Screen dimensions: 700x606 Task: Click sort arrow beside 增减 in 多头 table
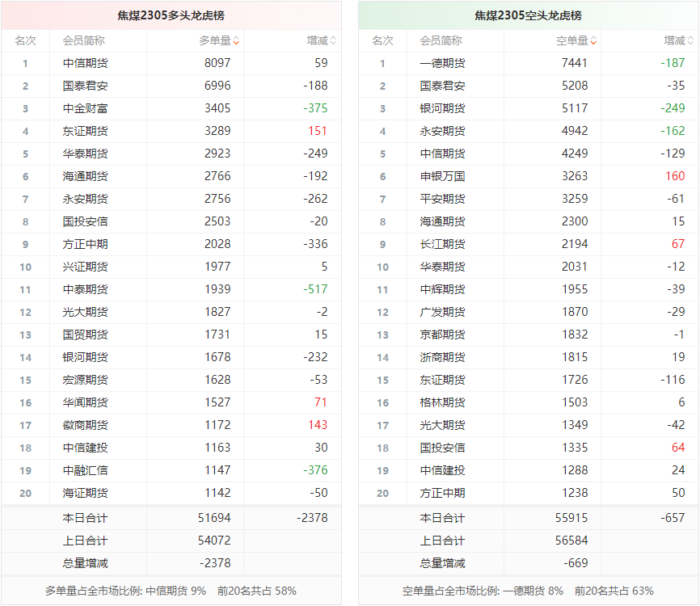[334, 40]
